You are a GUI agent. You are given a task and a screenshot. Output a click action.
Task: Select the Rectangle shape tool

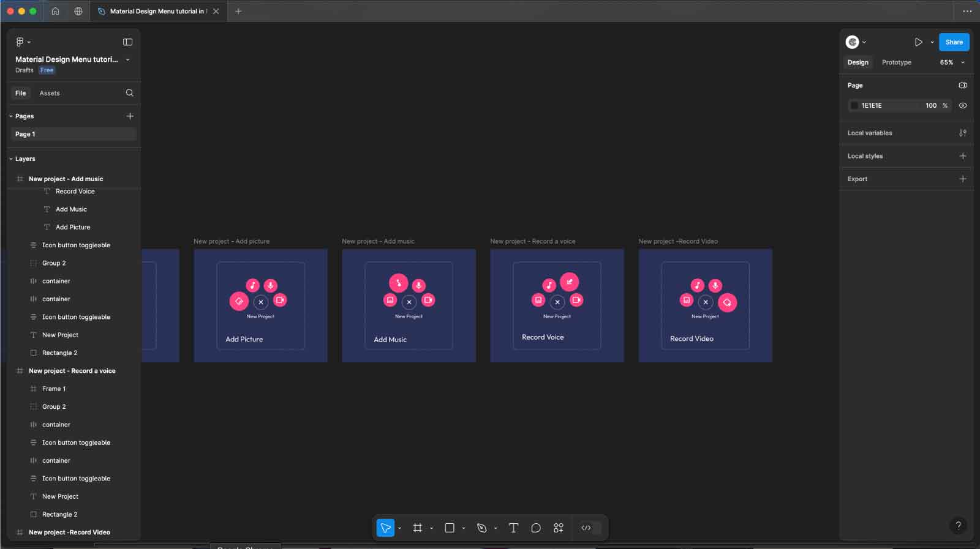point(450,528)
